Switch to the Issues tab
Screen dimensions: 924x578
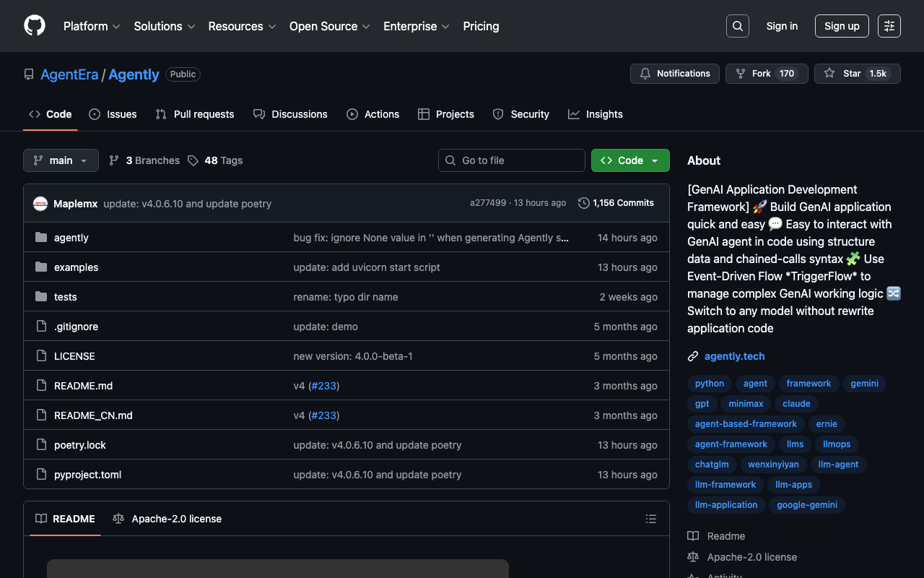tap(113, 114)
